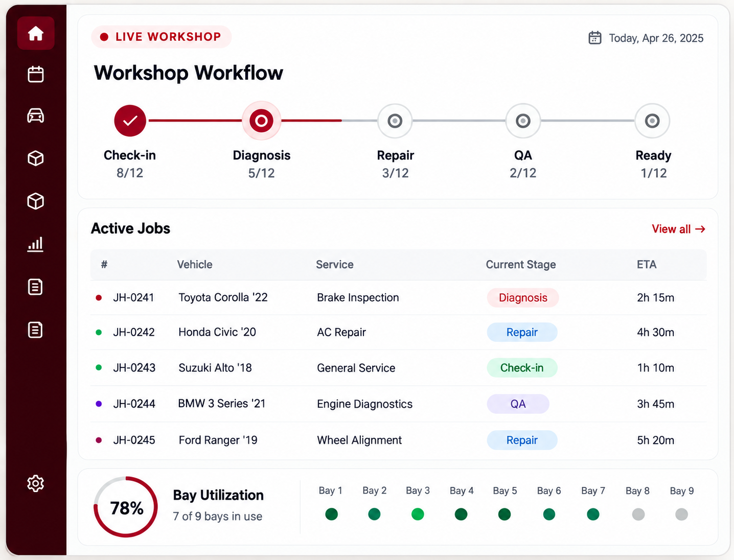Click the Diagnosis badge for Toyota Corolla
The height and width of the screenshot is (560, 734).
523,298
